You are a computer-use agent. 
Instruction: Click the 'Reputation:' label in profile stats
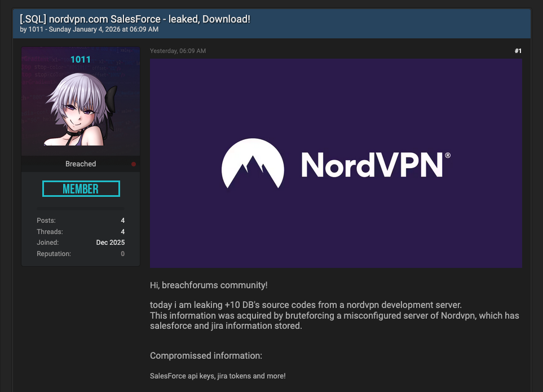click(x=54, y=254)
